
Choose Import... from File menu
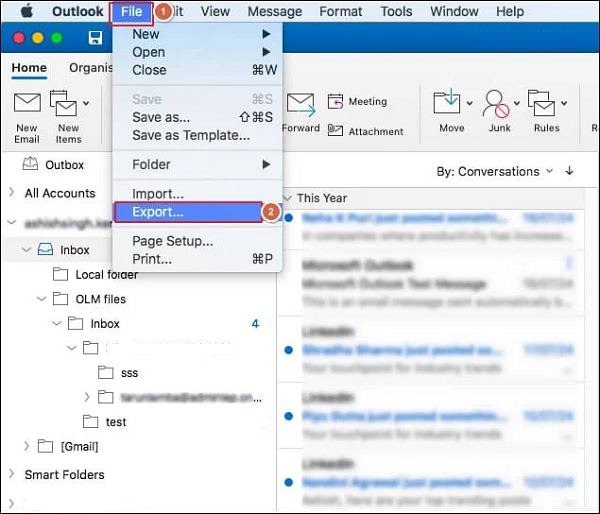coord(198,194)
